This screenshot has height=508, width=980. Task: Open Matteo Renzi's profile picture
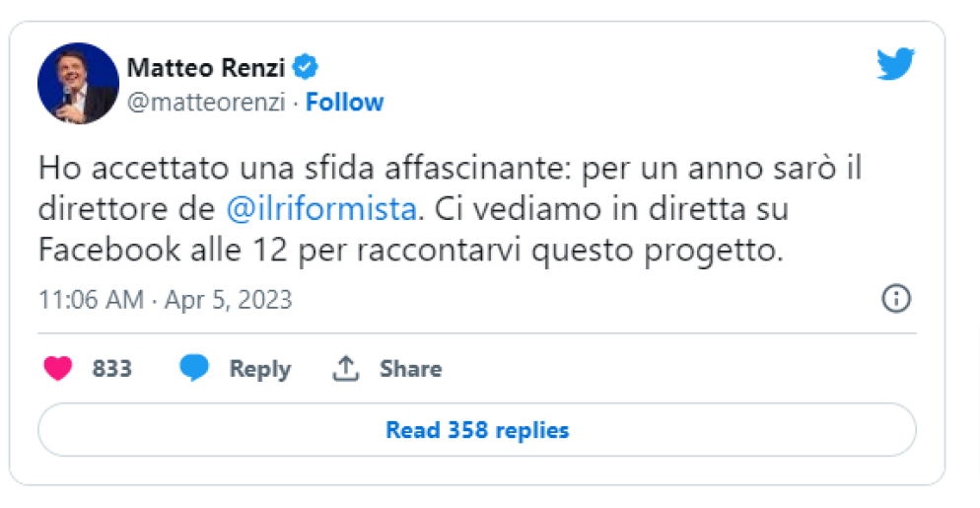point(78,83)
